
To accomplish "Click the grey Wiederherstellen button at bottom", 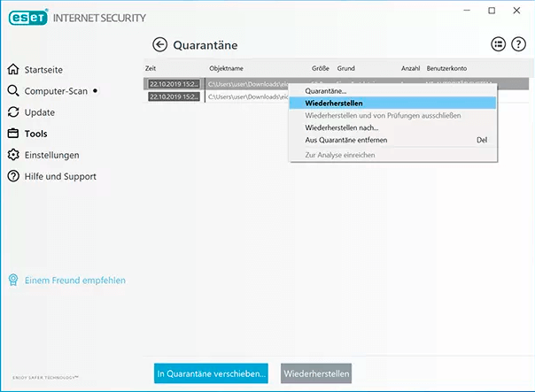I will [316, 373].
